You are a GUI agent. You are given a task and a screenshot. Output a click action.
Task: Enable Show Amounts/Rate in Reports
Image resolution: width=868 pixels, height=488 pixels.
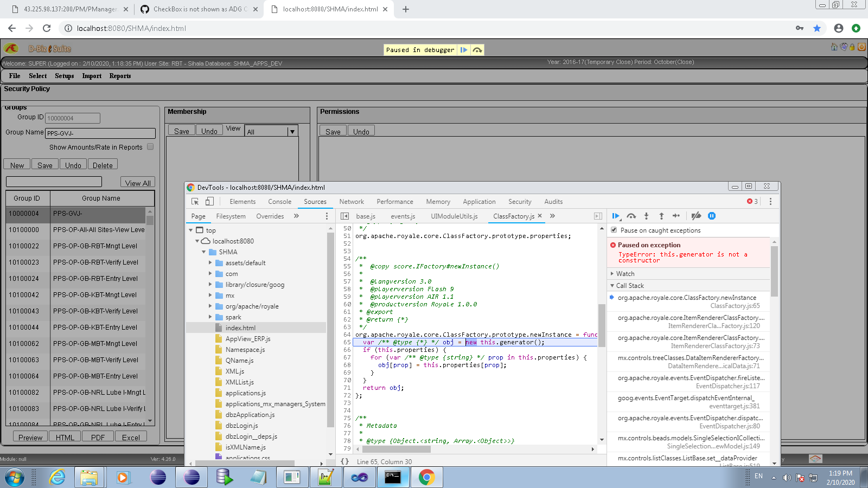coord(150,146)
